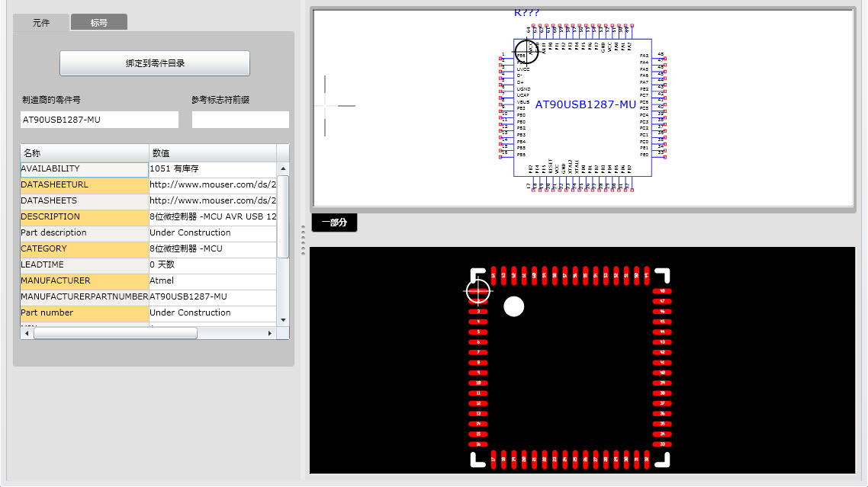Image resolution: width=868 pixels, height=487 pixels.
Task: Click the DATASHEETS mouser.com link value
Action: coord(213,201)
